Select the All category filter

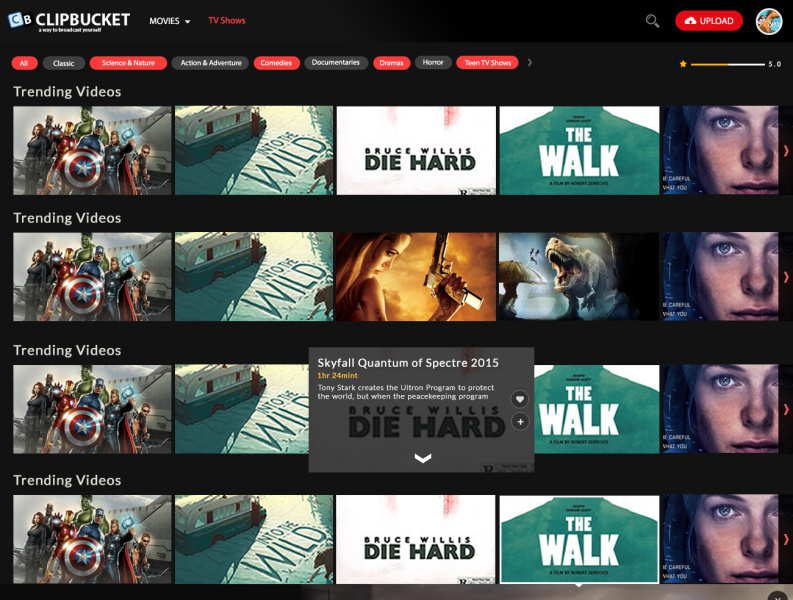pyautogui.click(x=24, y=63)
